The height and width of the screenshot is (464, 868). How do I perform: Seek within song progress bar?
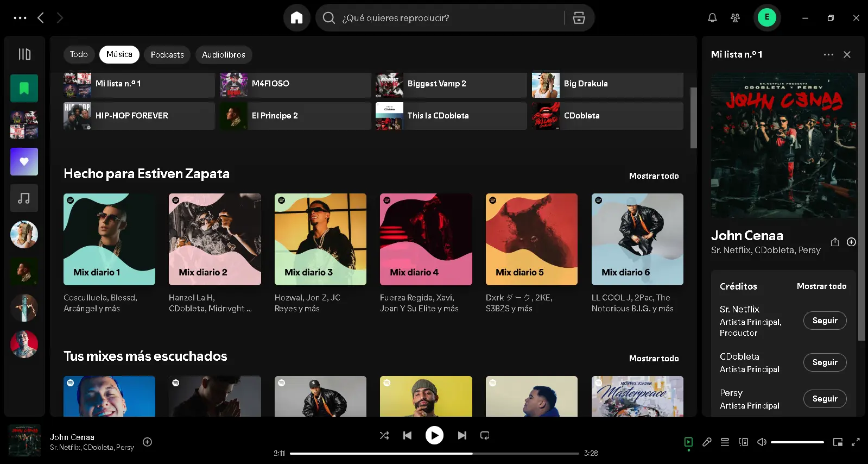pos(434,453)
